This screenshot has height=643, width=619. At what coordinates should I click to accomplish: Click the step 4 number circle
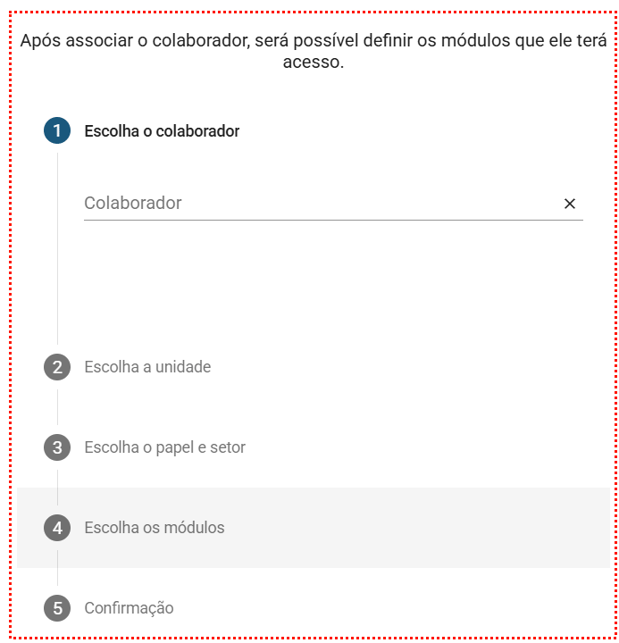(x=57, y=527)
